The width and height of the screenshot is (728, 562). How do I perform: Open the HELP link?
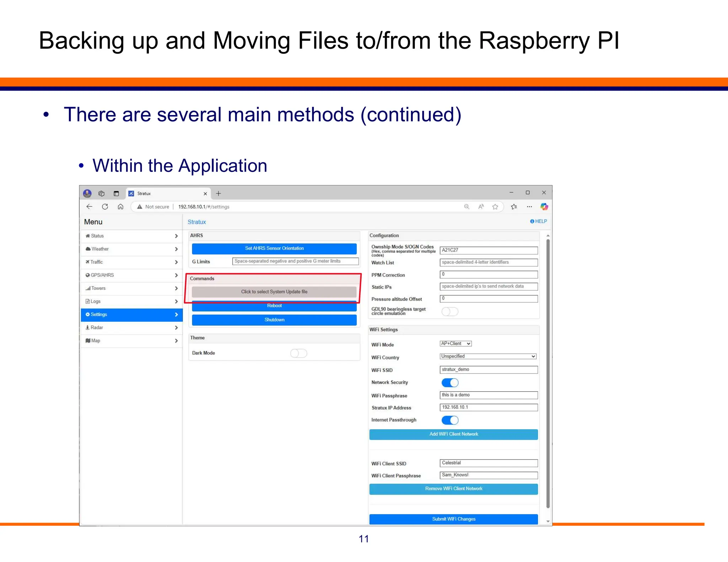click(539, 221)
